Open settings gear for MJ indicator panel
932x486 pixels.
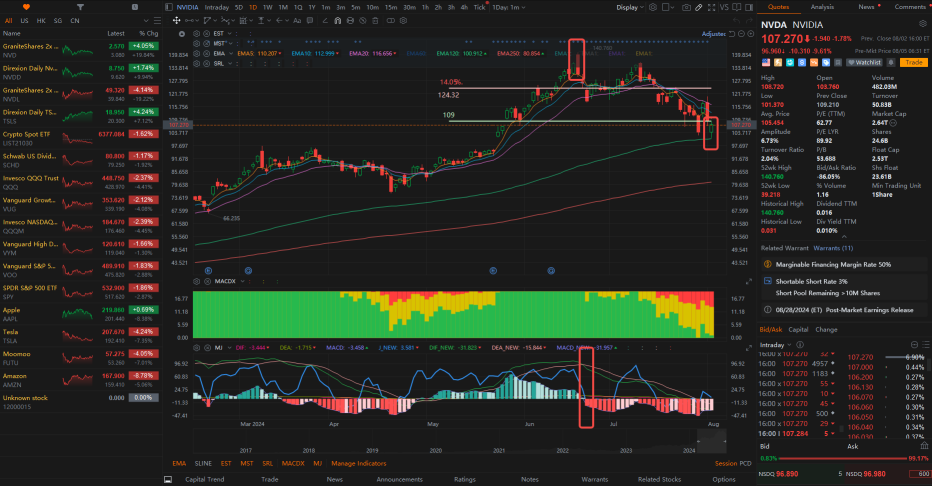pyautogui.click(x=198, y=348)
